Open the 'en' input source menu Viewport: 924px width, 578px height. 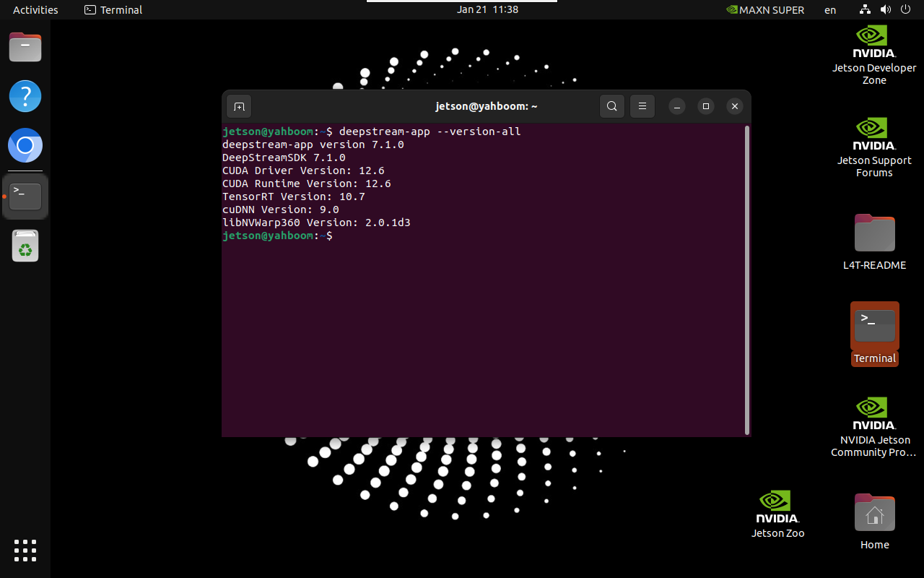[x=830, y=10]
